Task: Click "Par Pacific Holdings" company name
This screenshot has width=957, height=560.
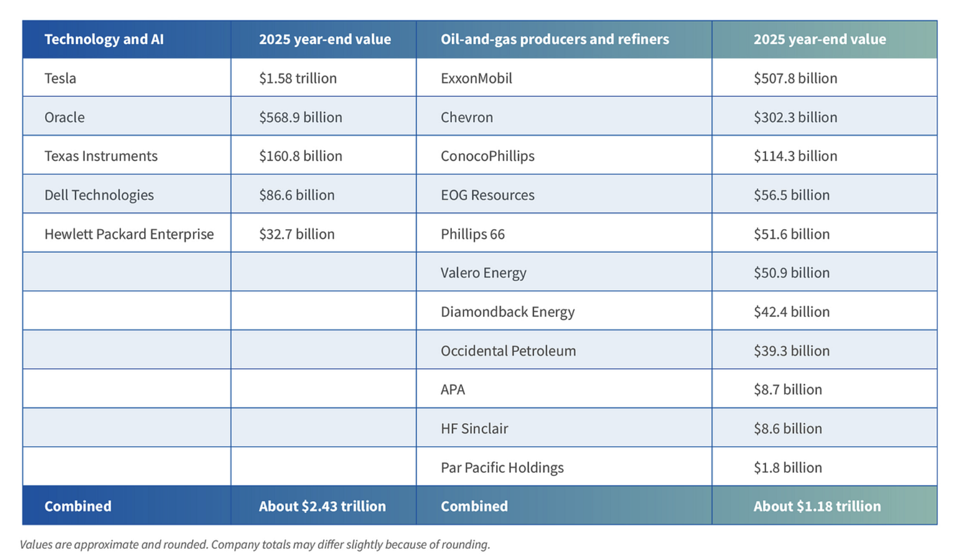Action: pyautogui.click(x=502, y=467)
